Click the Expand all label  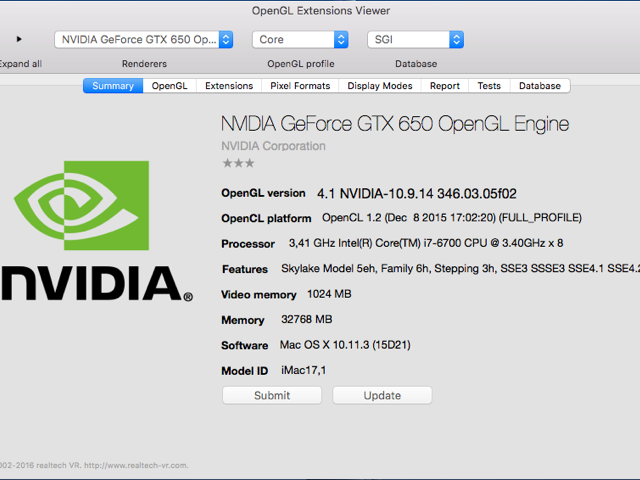(21, 64)
